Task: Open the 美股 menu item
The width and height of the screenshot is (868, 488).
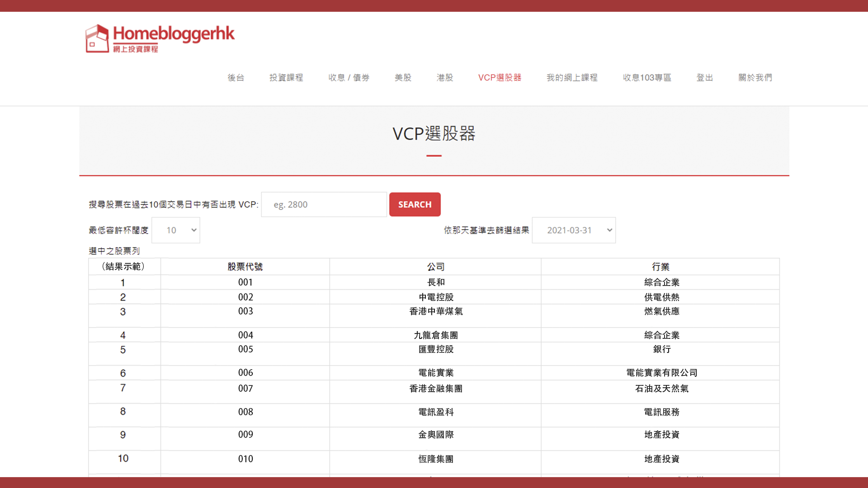Action: click(403, 78)
